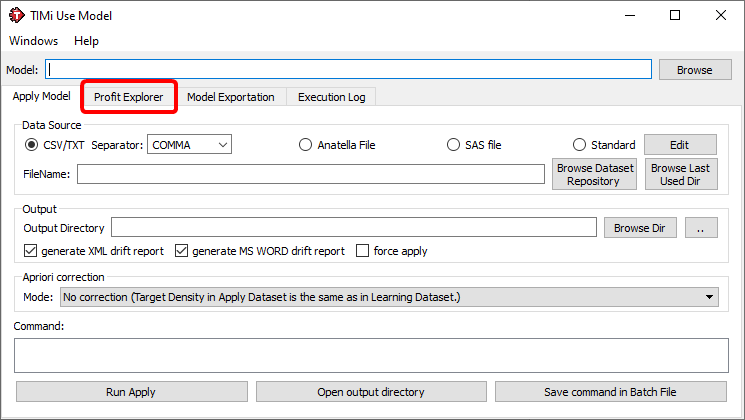
Task: Open the Model Exportation tab
Action: tap(230, 97)
